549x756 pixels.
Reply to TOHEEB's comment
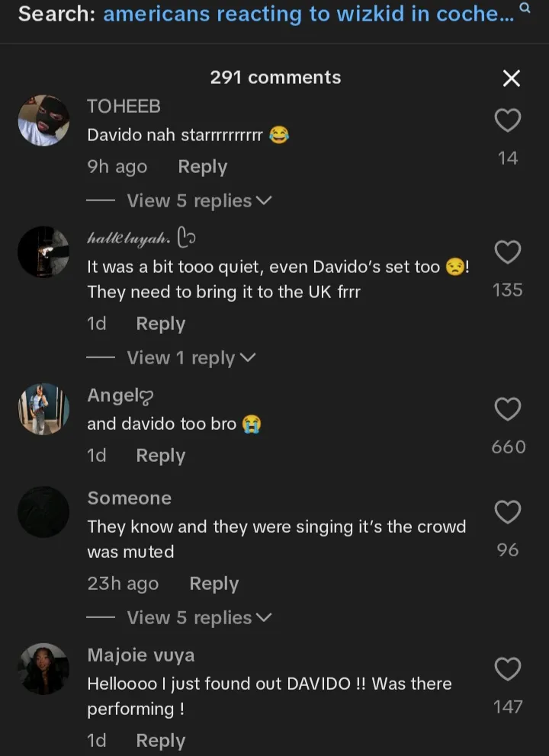(x=202, y=167)
